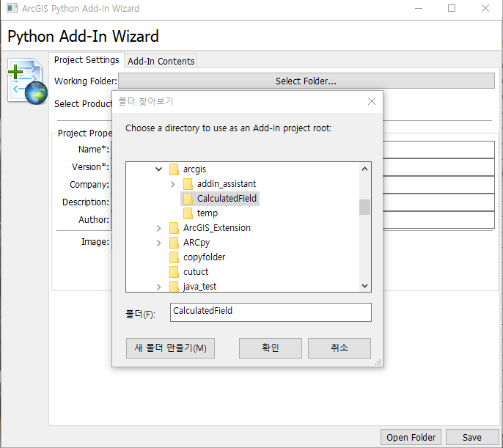Image resolution: width=503 pixels, height=448 pixels.
Task: Minimize the ArcGIS Python Add-In Wizard window
Action: click(419, 8)
